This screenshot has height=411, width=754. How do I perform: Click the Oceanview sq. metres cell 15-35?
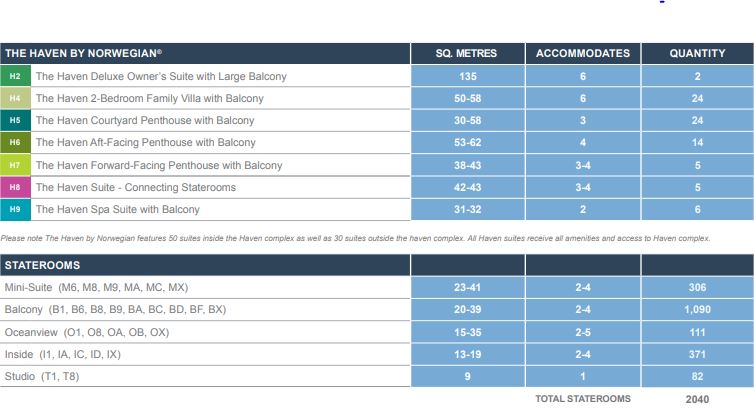point(466,332)
